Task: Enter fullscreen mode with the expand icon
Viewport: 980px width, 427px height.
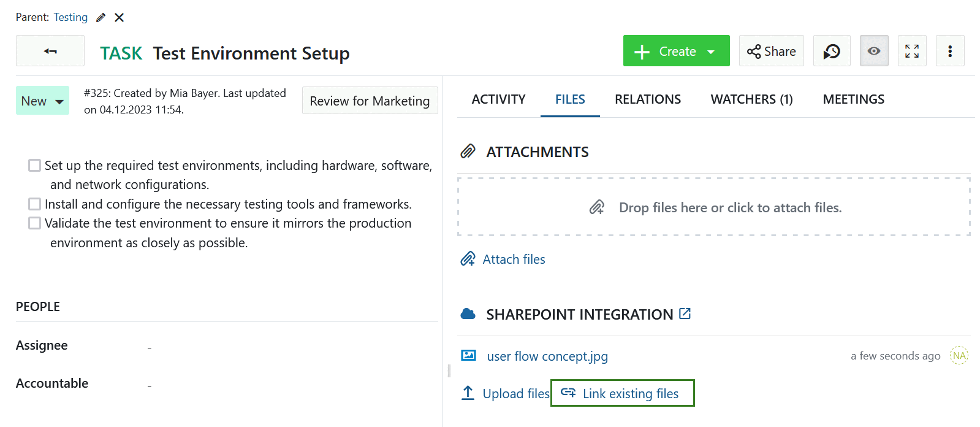Action: click(x=912, y=51)
